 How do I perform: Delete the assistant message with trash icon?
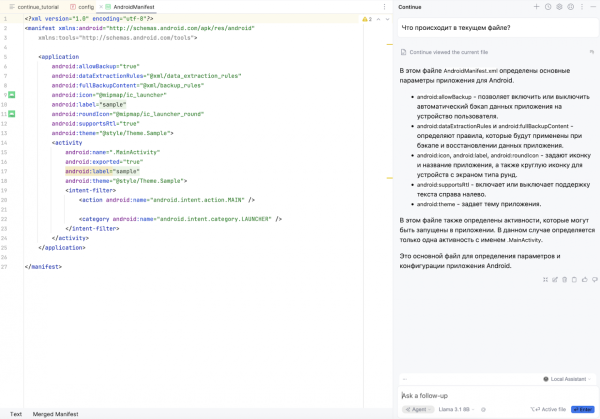point(564,279)
